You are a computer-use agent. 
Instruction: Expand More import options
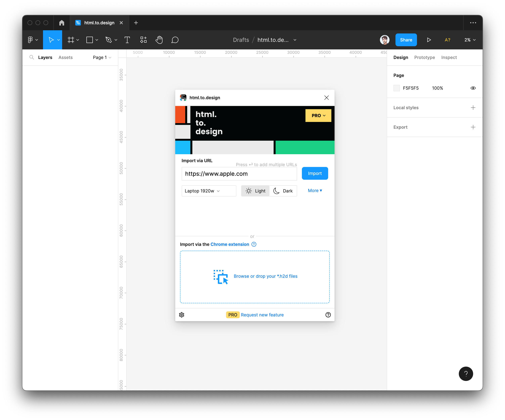315,190
